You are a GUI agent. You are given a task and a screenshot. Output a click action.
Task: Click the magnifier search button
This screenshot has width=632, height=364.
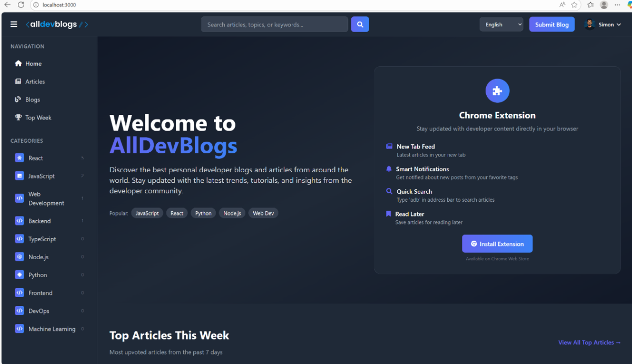(x=360, y=24)
